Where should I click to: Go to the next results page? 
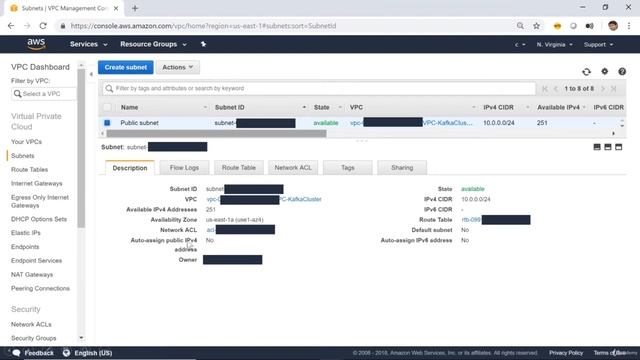click(603, 89)
